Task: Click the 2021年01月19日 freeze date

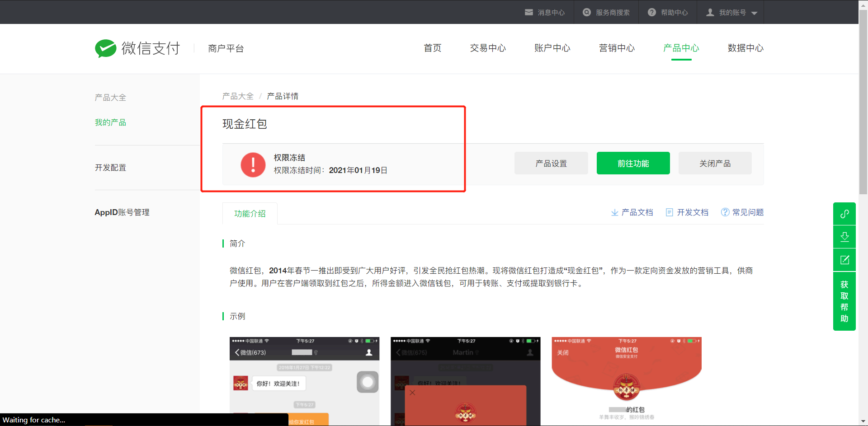Action: pos(358,170)
